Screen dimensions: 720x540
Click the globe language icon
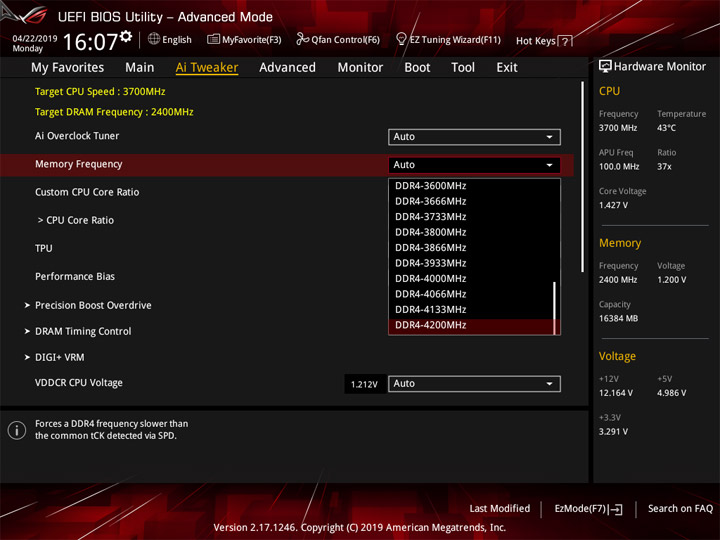(x=154, y=39)
